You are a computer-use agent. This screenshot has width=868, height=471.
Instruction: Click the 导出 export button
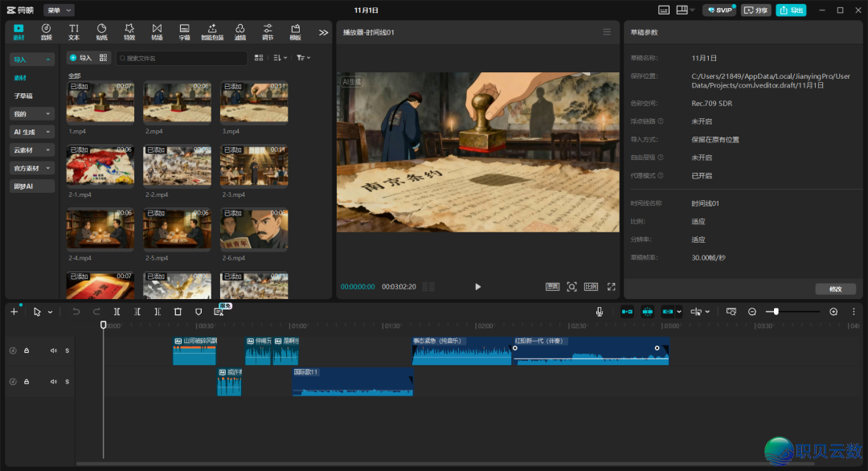pyautogui.click(x=791, y=10)
